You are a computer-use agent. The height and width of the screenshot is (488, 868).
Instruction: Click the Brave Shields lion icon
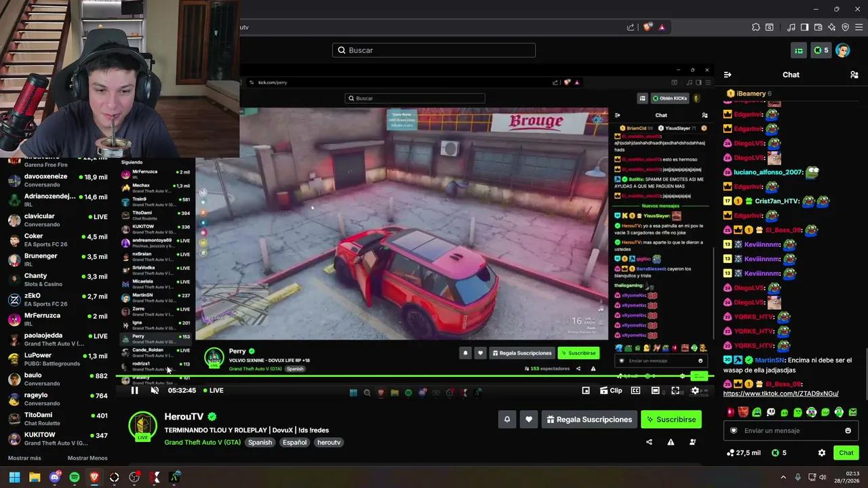pyautogui.click(x=648, y=27)
